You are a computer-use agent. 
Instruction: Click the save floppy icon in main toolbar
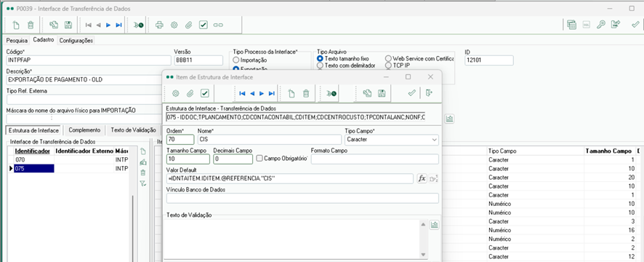[68, 25]
